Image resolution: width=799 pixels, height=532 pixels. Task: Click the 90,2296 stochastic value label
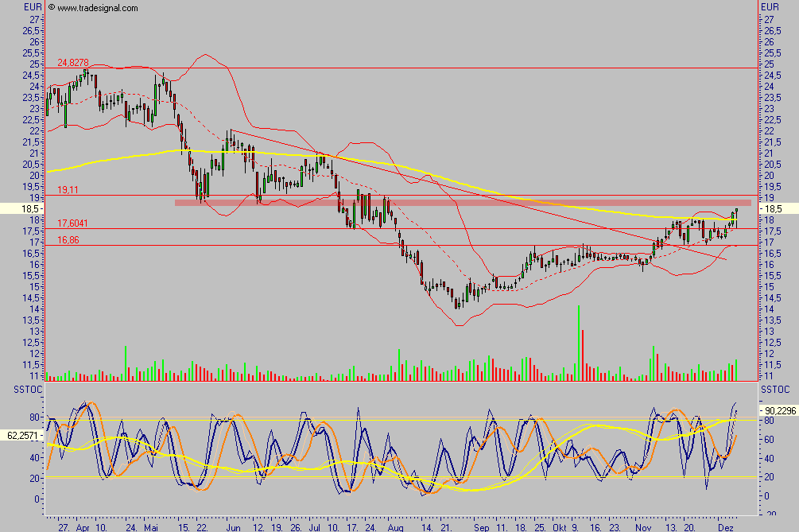777,410
